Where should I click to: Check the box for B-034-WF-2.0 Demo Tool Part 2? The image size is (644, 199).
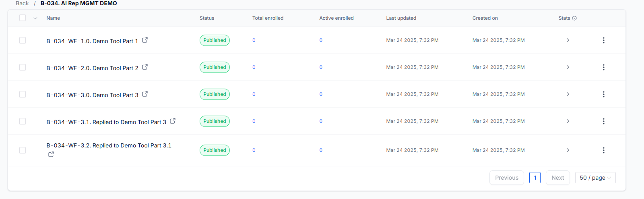(x=23, y=67)
